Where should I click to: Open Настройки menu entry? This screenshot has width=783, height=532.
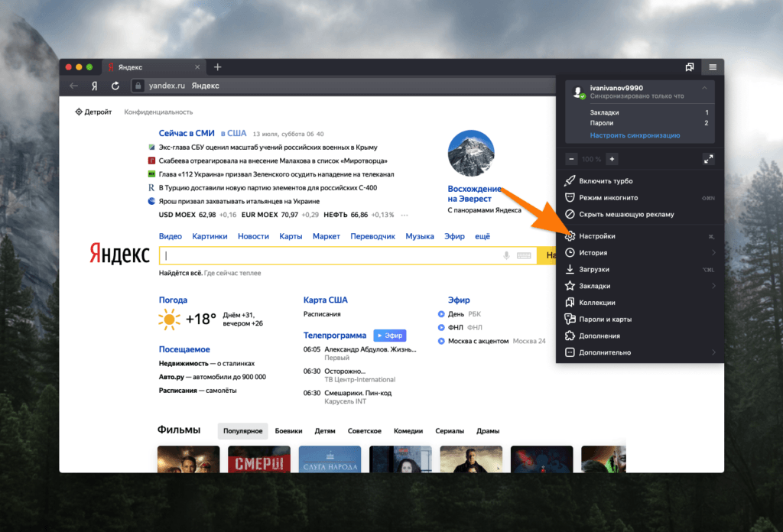640,236
